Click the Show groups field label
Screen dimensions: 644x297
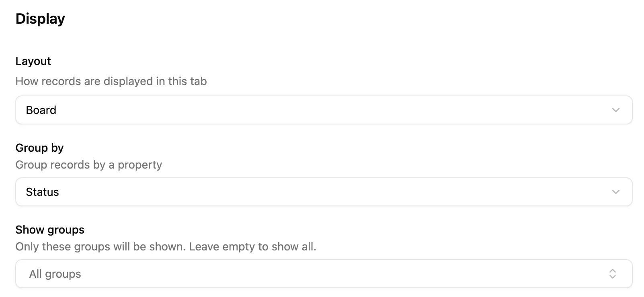tap(50, 230)
